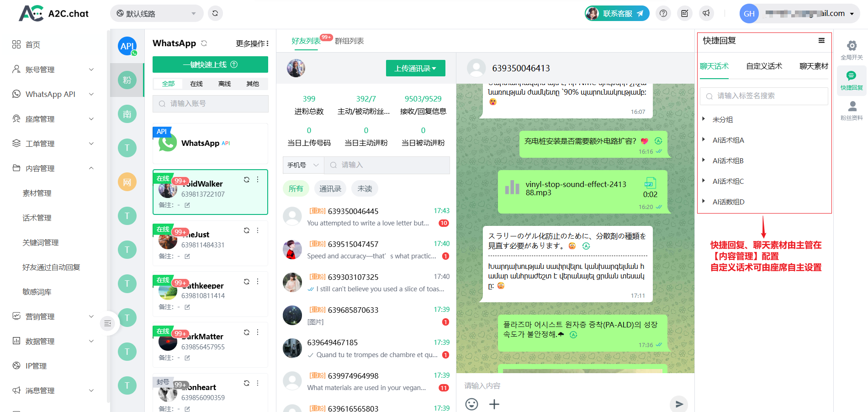Screen dimensions: 868x412
Task: Click the emoji picker icon
Action: 471,404
